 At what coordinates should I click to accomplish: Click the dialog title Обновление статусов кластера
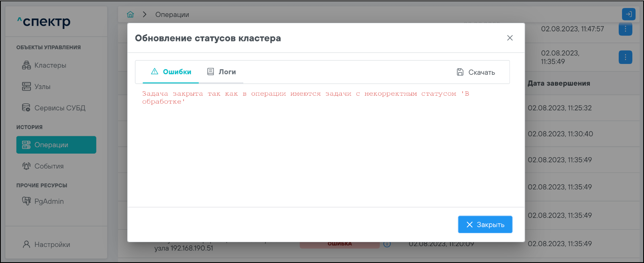coord(208,38)
